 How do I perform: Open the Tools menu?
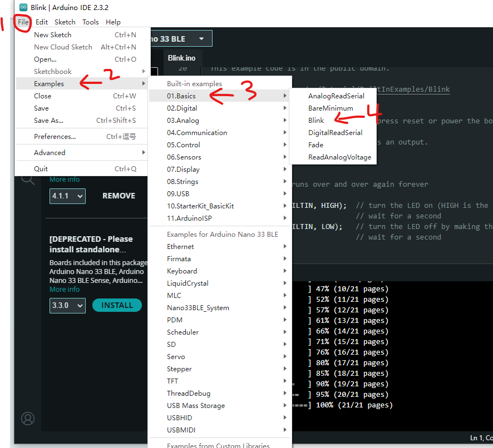[x=90, y=22]
